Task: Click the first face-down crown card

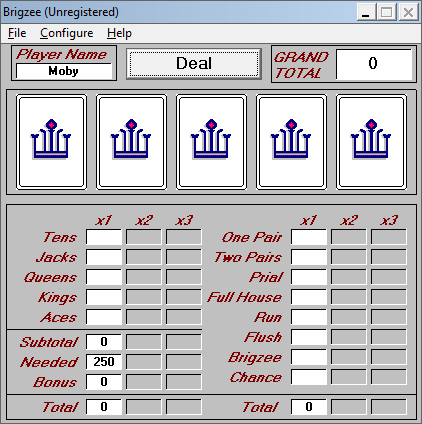Action: coord(51,142)
